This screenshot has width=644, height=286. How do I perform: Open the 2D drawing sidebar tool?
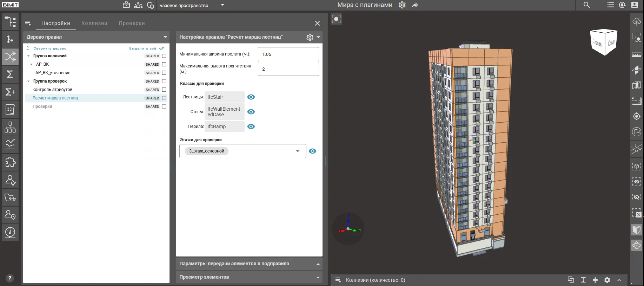click(10, 109)
